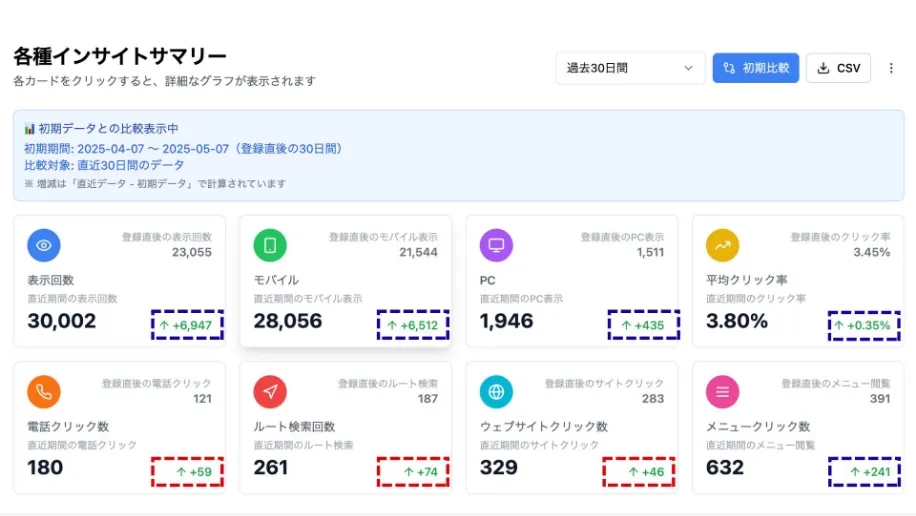Image resolution: width=916 pixels, height=516 pixels.
Task: Click the green mobile phone icon
Action: point(270,245)
